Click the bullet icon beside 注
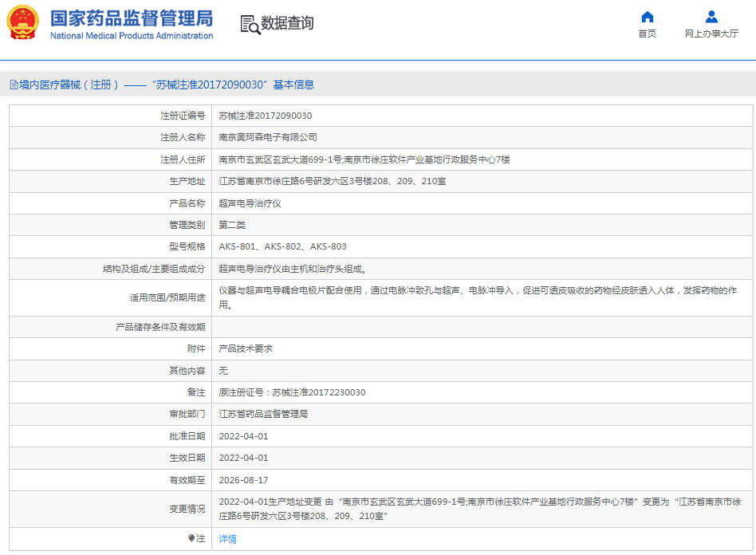The image size is (756, 555). click(191, 538)
